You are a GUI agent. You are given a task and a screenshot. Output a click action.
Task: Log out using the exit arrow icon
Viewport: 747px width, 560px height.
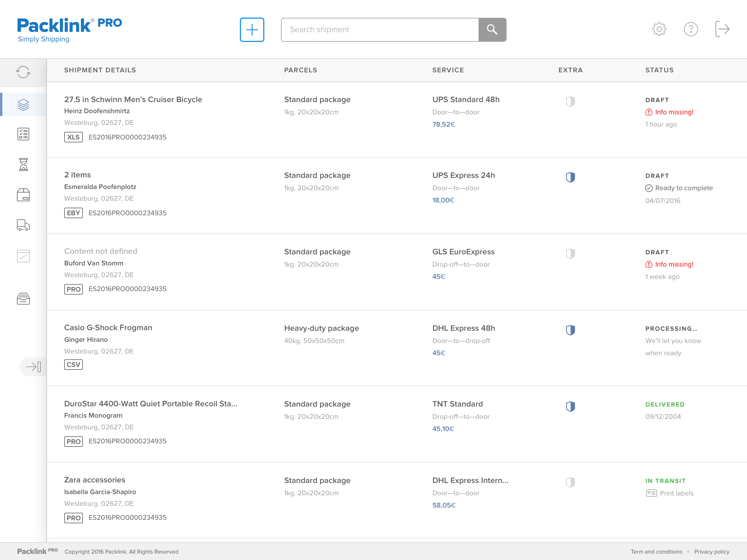tap(722, 29)
